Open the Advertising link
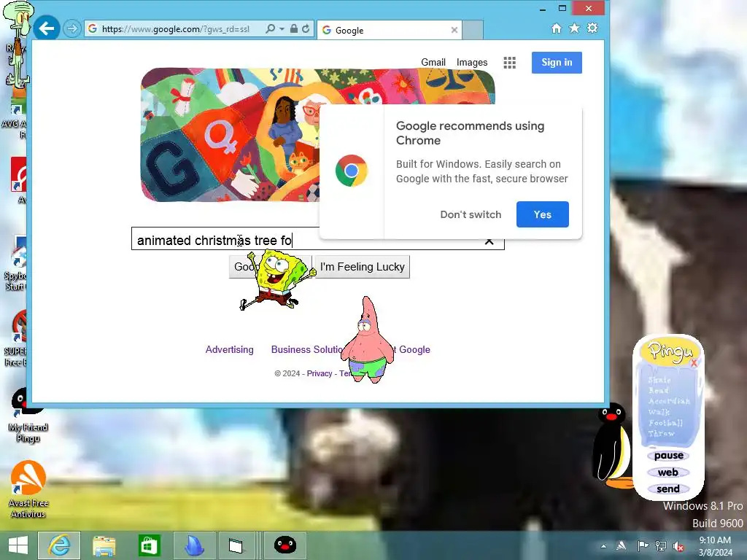Viewport: 747px width, 560px height. 229,349
